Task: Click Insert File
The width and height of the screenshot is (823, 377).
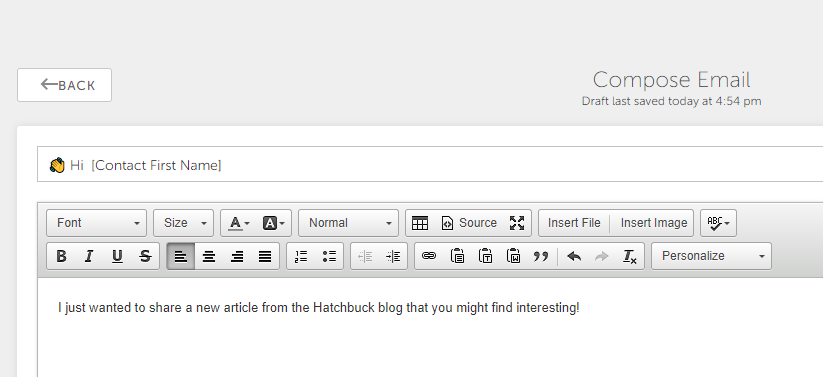Action: tap(574, 223)
